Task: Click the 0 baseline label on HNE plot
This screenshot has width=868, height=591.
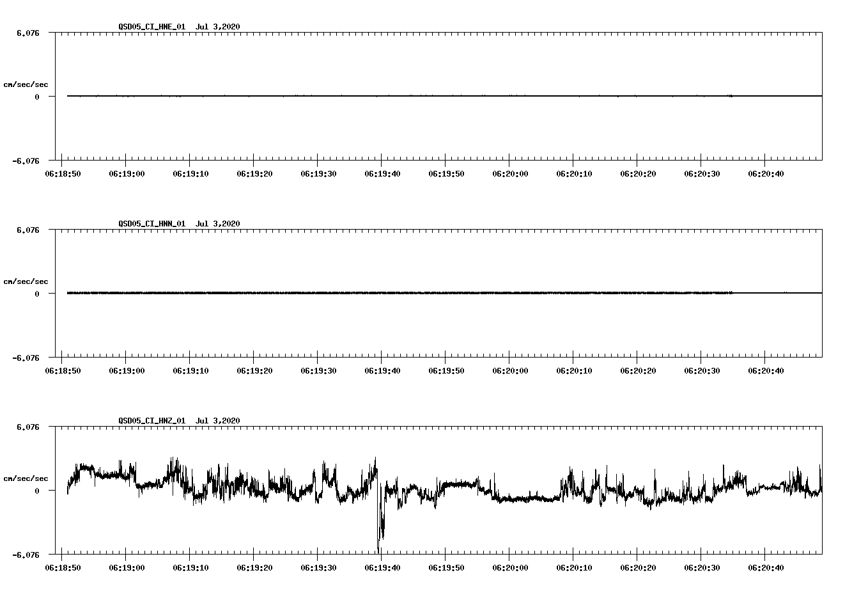Action: click(37, 97)
